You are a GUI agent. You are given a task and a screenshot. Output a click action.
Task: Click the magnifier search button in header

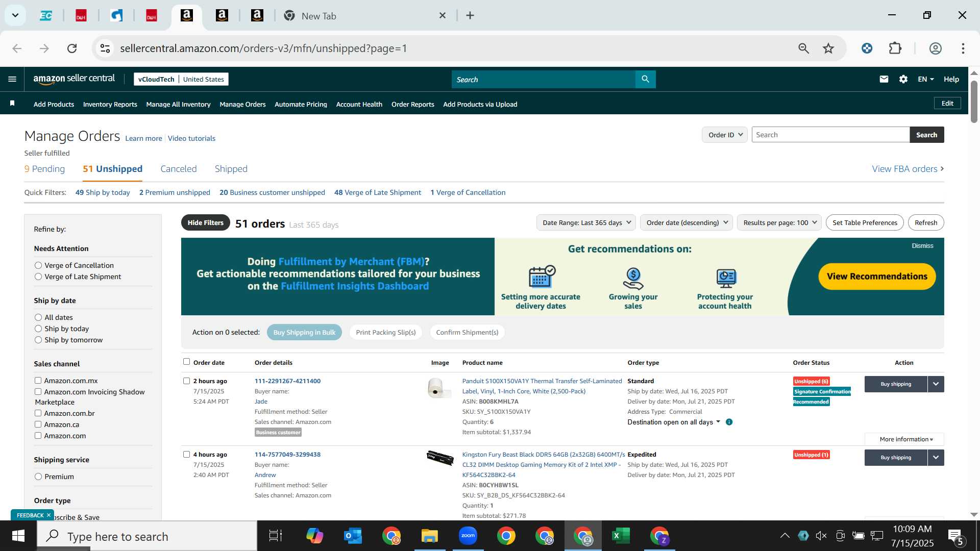645,79
